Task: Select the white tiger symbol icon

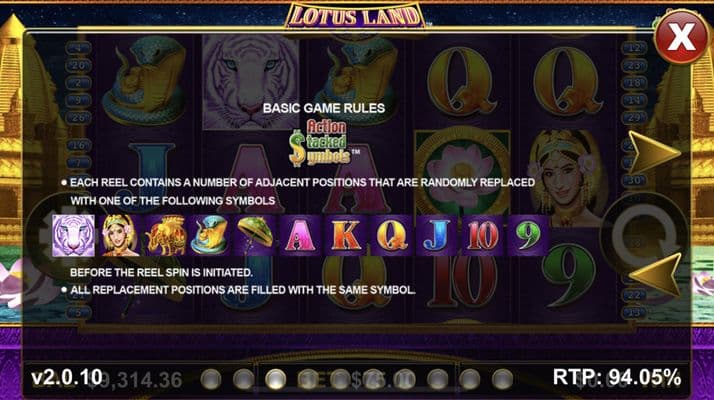Action: point(73,236)
